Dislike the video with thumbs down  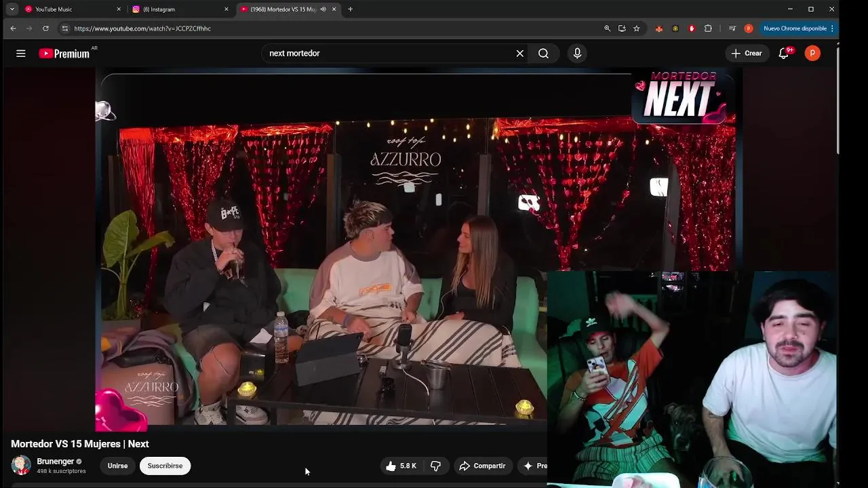(x=436, y=466)
